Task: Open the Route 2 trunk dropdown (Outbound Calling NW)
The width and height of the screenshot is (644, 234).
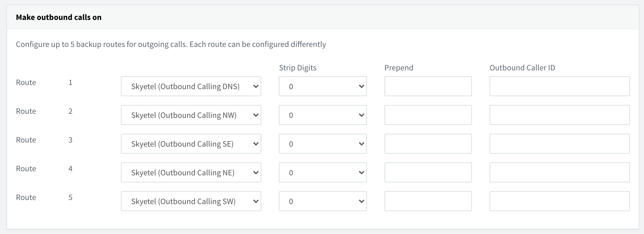Action: [191, 115]
